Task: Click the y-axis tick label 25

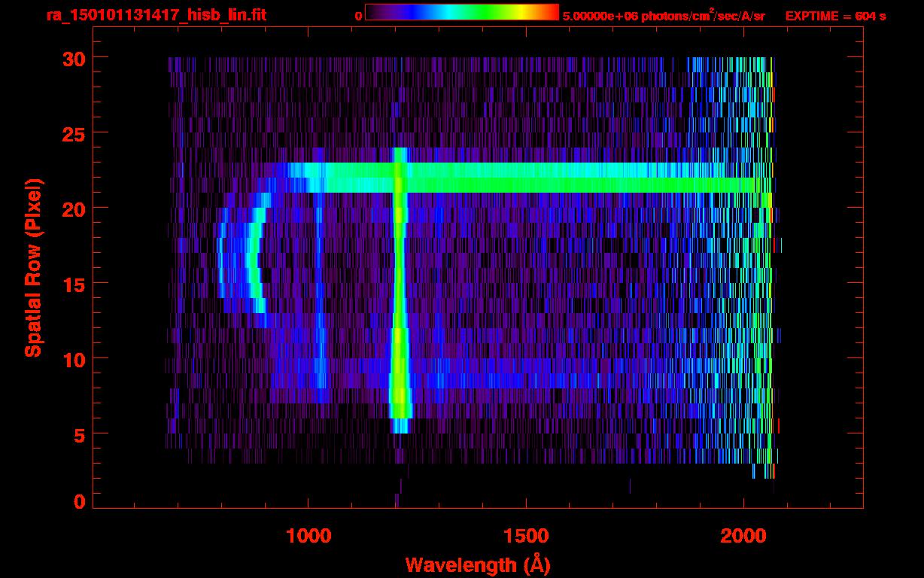Action: [x=72, y=133]
